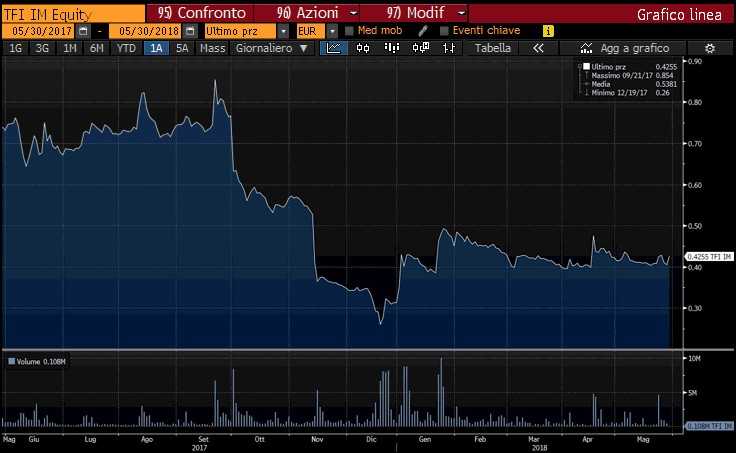
Task: Click the yellow info icon
Action: tap(548, 31)
